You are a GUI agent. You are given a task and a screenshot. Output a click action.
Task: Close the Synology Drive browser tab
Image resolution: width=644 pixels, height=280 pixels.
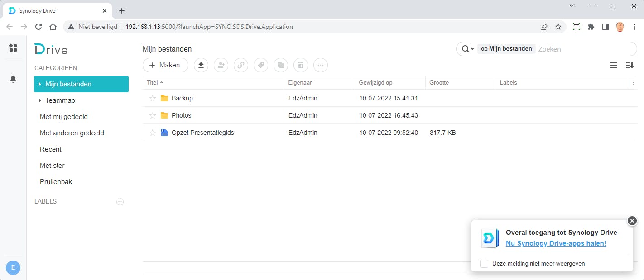(x=105, y=11)
